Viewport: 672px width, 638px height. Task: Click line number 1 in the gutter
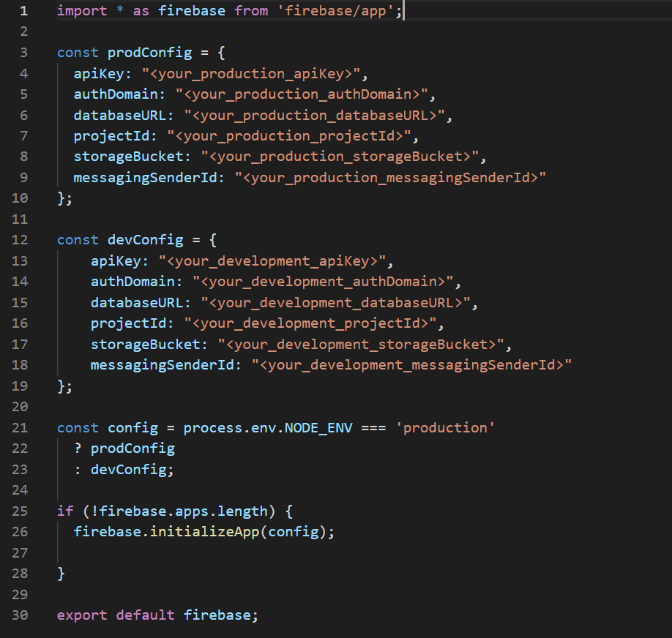pyautogui.click(x=24, y=11)
